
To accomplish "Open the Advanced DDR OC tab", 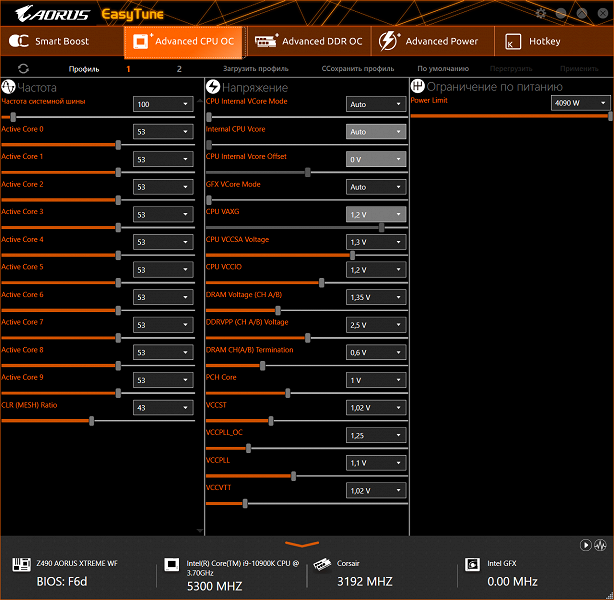I will pyautogui.click(x=309, y=41).
